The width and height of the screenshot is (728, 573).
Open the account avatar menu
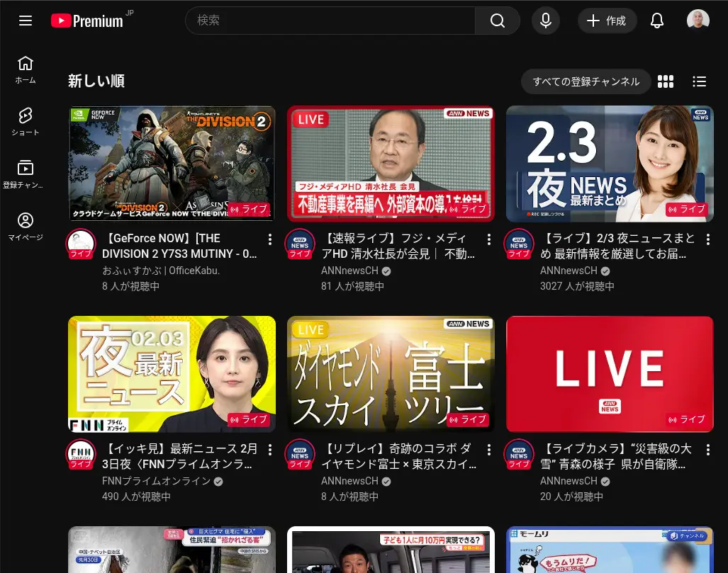698,21
